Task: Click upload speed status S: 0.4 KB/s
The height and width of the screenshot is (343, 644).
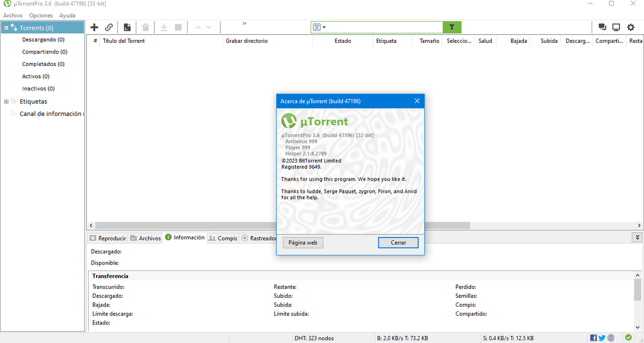Action: point(508,338)
